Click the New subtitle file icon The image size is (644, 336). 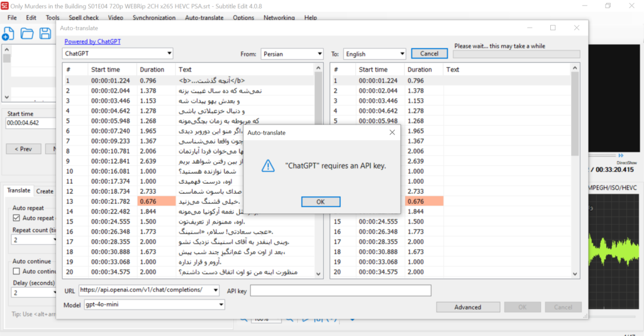9,34
